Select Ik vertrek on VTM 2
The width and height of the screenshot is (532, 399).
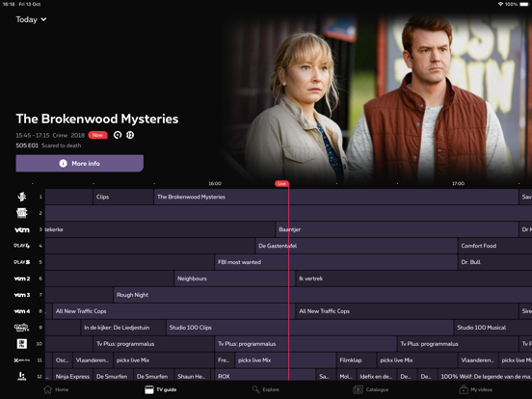(x=413, y=279)
